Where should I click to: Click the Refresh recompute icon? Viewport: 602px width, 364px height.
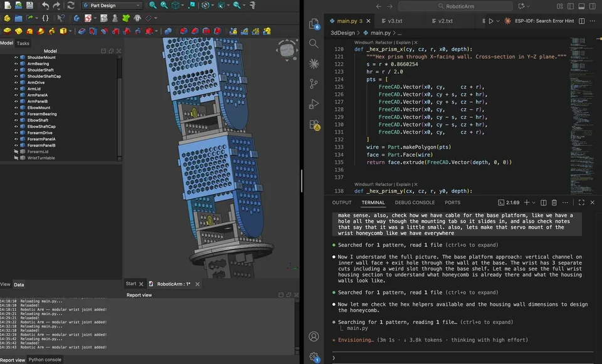coord(71,6)
